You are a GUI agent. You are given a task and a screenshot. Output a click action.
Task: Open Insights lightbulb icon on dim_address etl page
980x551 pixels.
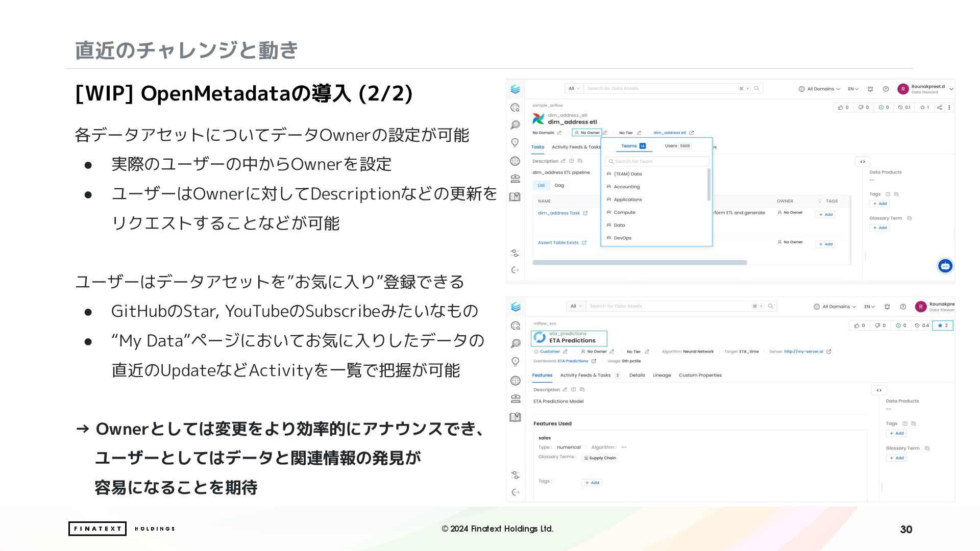click(x=515, y=143)
